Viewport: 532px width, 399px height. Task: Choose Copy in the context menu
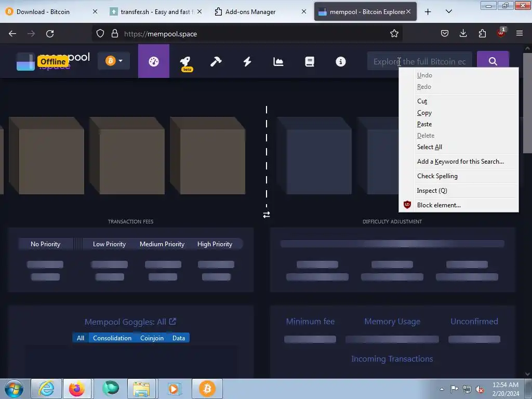click(459, 113)
